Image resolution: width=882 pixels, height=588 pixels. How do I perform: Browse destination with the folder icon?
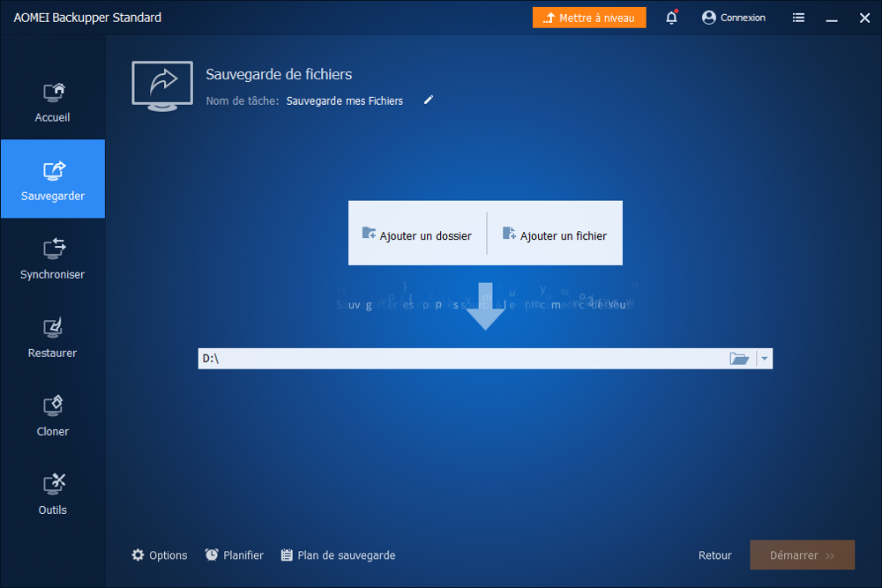[739, 358]
